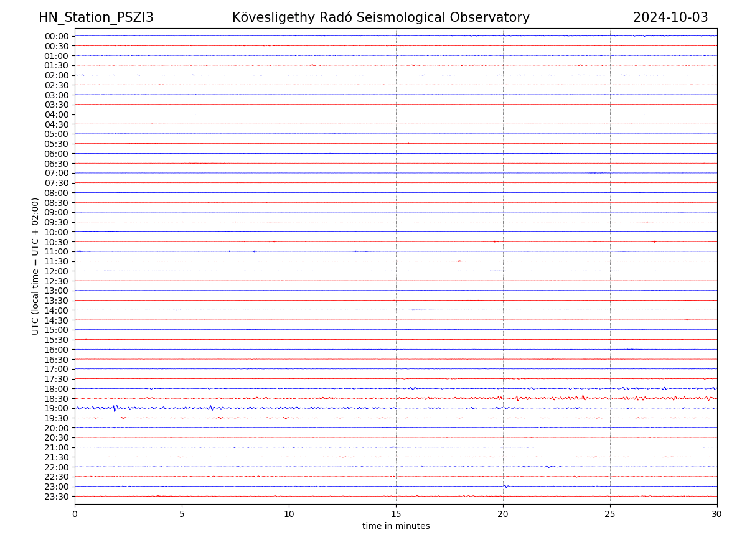Click the blue spike near minute 20 at 23:00
Image resolution: width=747 pixels, height=560 pixels.
[505, 486]
